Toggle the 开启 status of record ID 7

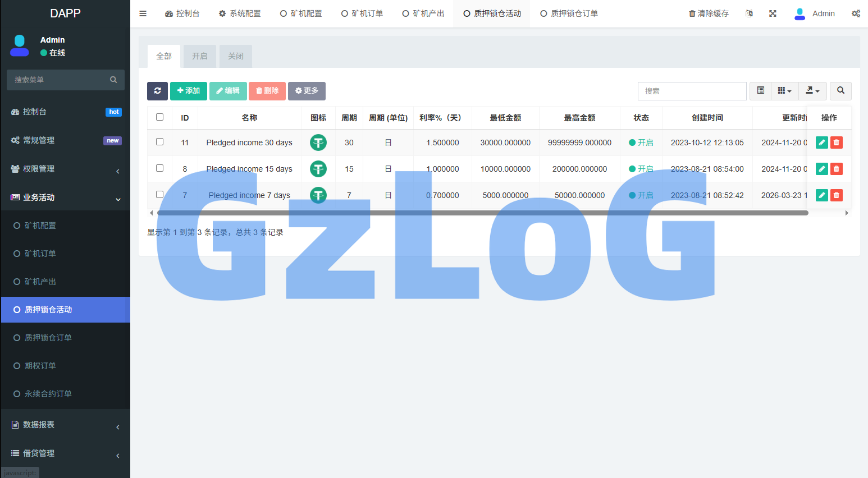point(641,195)
